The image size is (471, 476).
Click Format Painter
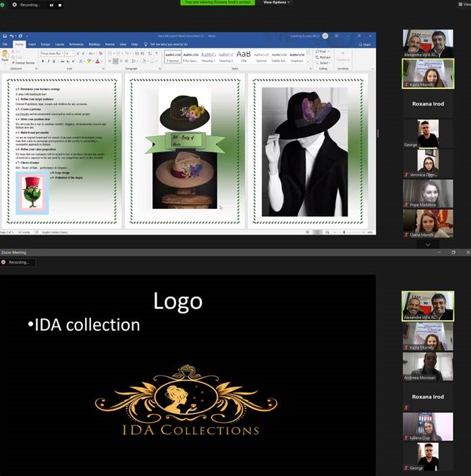[23, 63]
